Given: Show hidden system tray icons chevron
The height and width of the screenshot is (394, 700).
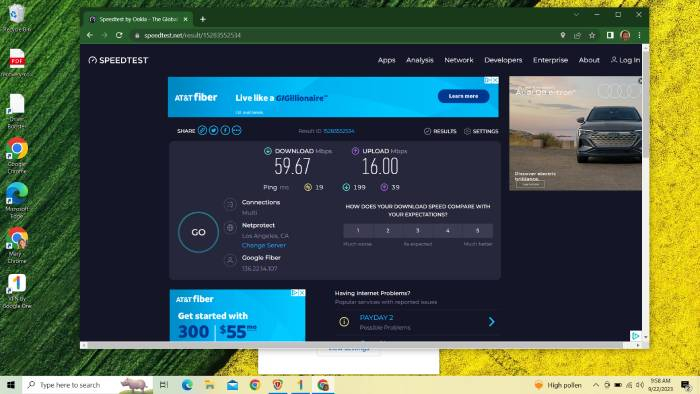Looking at the screenshot, I should 596,385.
